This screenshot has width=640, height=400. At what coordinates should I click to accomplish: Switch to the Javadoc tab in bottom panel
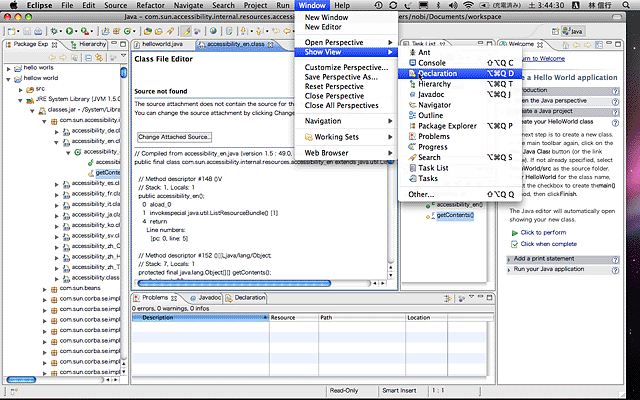pyautogui.click(x=206, y=298)
